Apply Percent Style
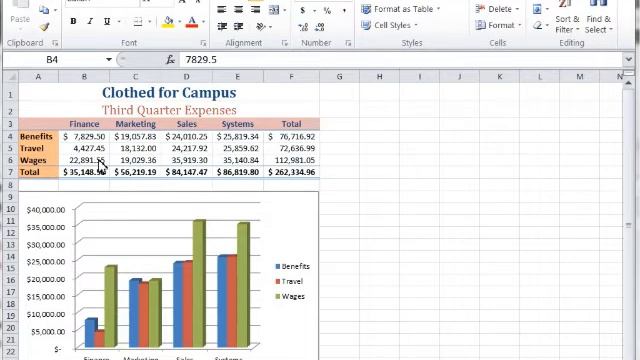Viewport: 640px width, 360px height. tap(327, 11)
